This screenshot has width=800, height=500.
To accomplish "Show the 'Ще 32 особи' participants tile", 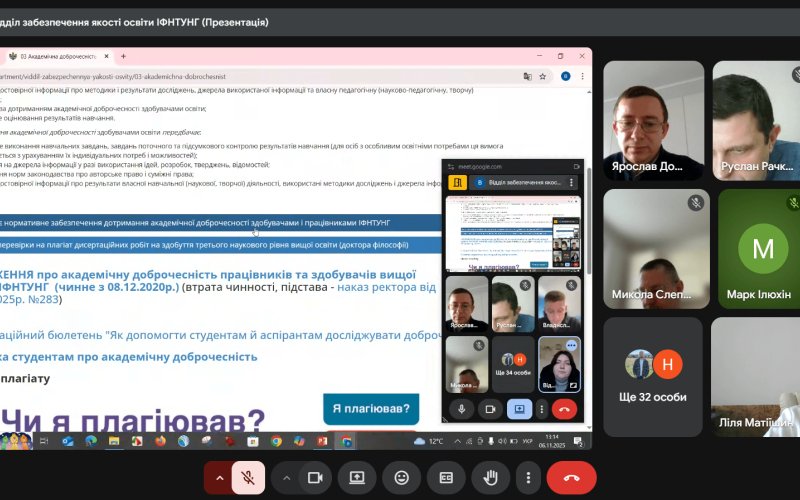I will pos(651,374).
